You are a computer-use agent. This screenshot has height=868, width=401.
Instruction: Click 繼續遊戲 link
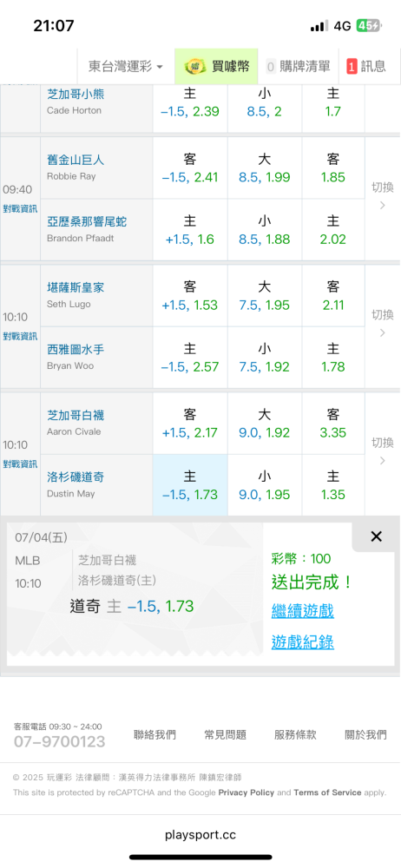[x=302, y=611]
